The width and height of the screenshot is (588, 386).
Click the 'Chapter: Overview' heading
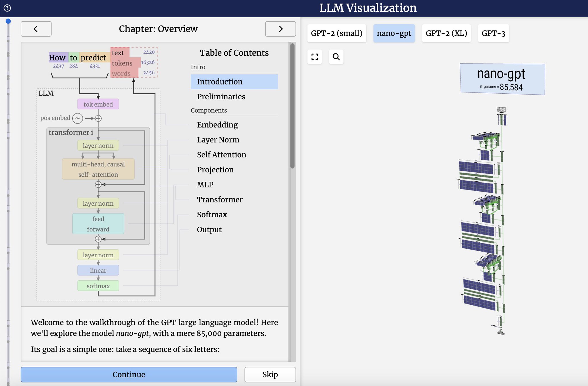[x=158, y=29]
